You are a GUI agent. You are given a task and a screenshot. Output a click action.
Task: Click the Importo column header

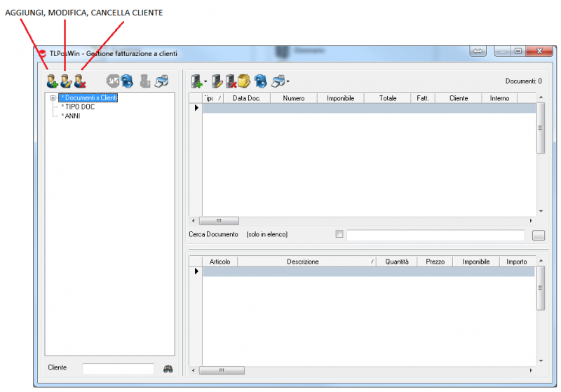517,262
